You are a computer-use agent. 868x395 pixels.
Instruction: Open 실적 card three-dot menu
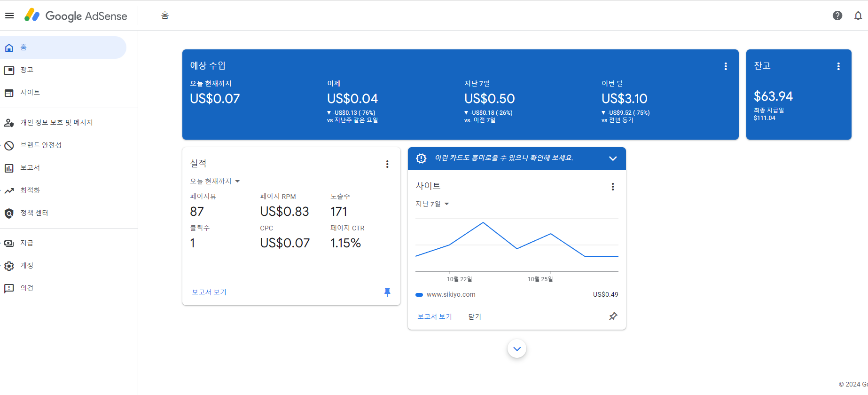click(x=387, y=164)
